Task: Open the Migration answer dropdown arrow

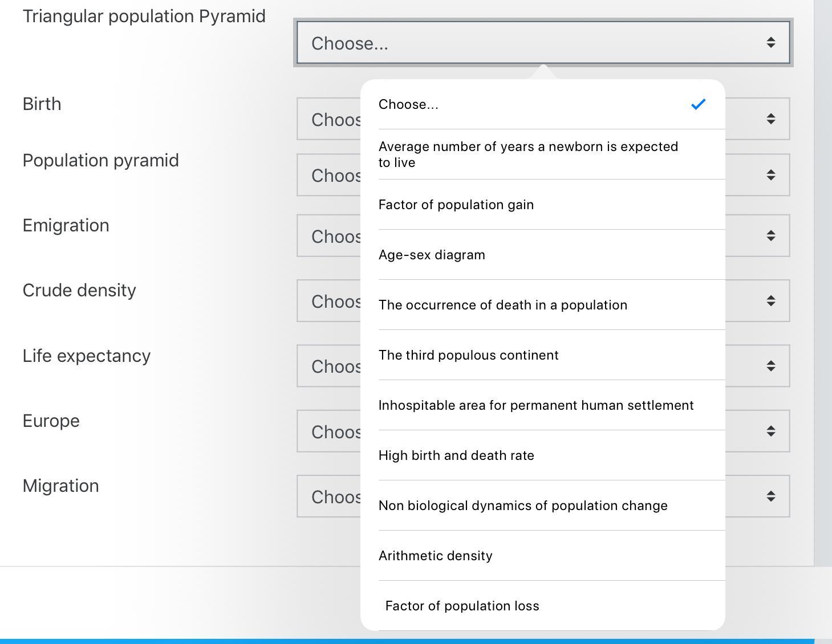Action: point(770,496)
